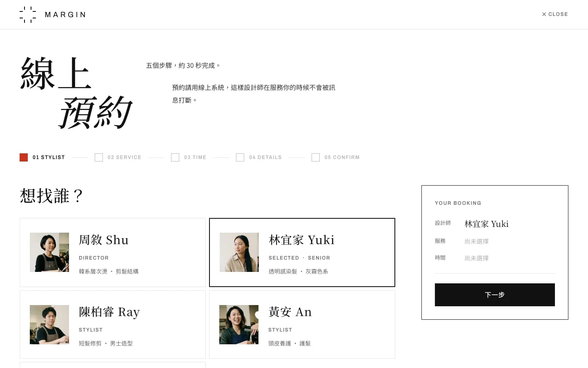Click the 五個步驟，約 30 秒完成 text
Image resolution: width=588 pixels, height=368 pixels.
pos(183,65)
